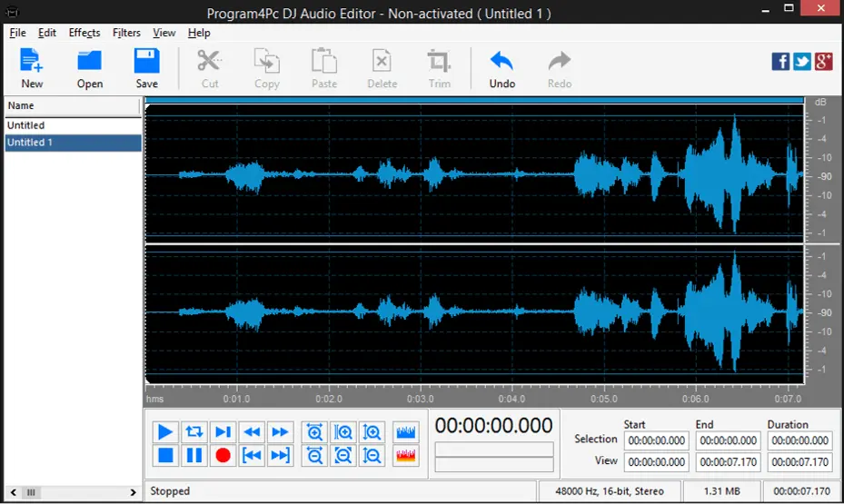Click the View Duration time field
Screen dimensions: 844x504
pyautogui.click(x=799, y=462)
